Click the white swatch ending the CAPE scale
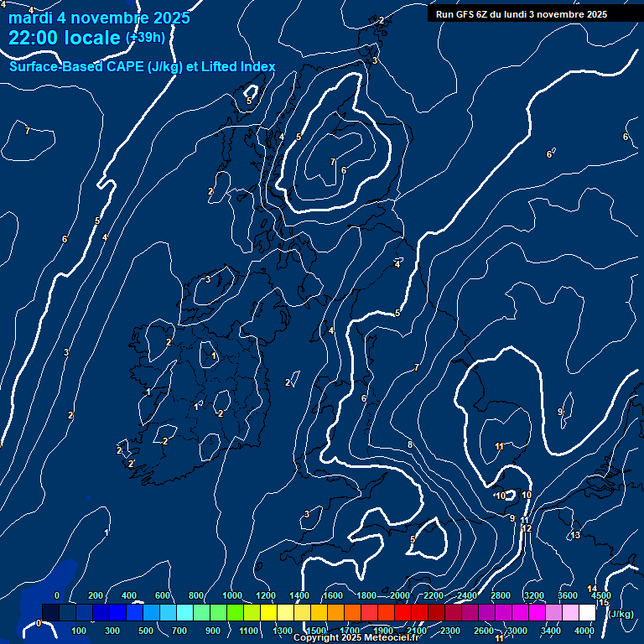This screenshot has height=644, width=644. (588, 613)
